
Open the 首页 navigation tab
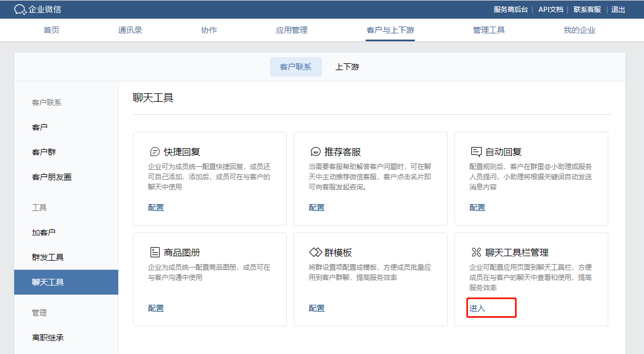51,30
